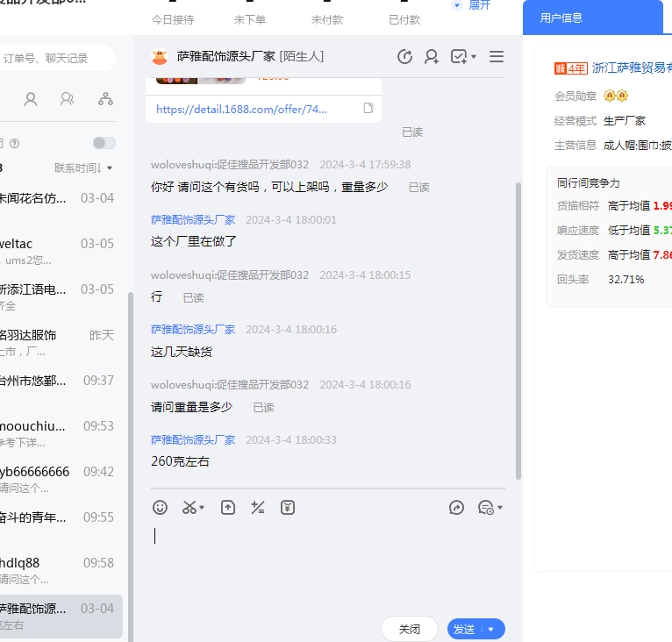Click the 关闭 button
Viewport: 672px width, 642px height.
point(410,629)
